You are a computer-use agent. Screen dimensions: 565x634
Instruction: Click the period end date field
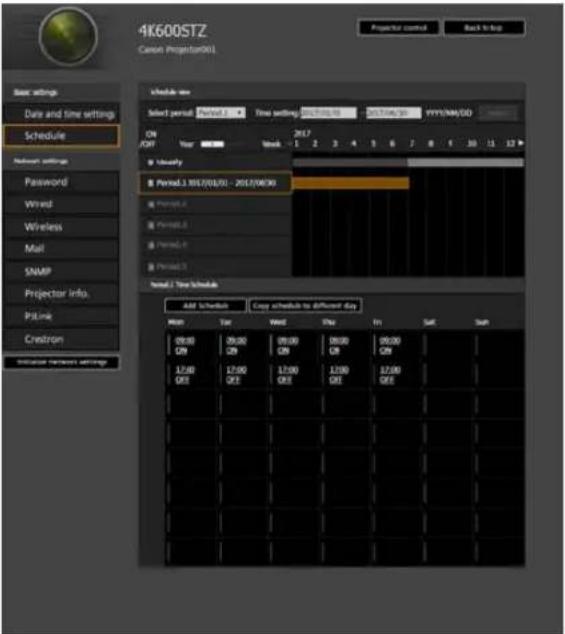point(393,113)
